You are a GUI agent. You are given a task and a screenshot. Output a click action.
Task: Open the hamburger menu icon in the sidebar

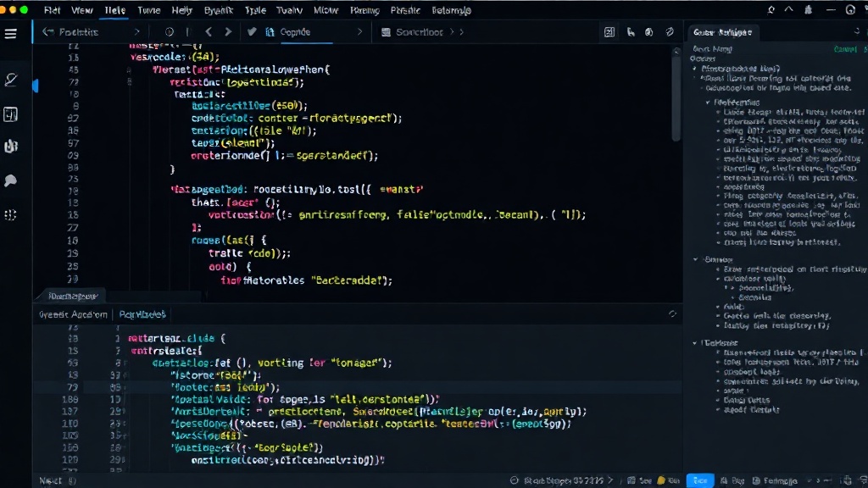[x=10, y=34]
